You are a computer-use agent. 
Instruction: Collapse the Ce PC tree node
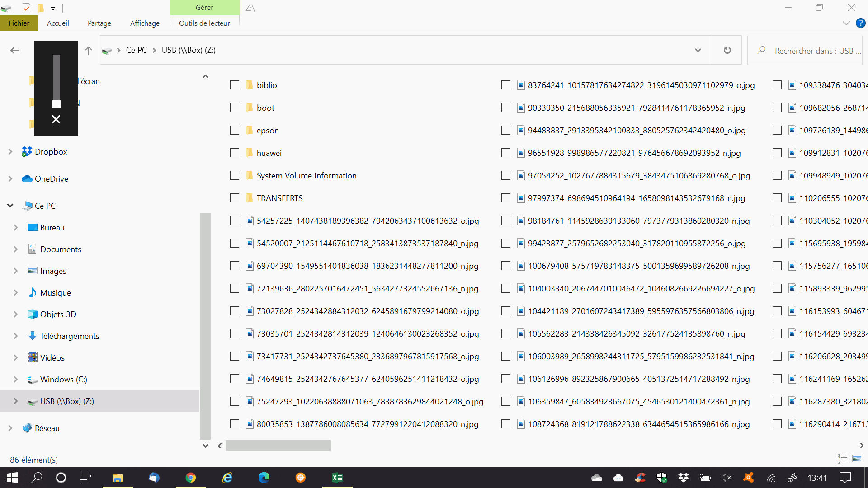click(x=10, y=206)
